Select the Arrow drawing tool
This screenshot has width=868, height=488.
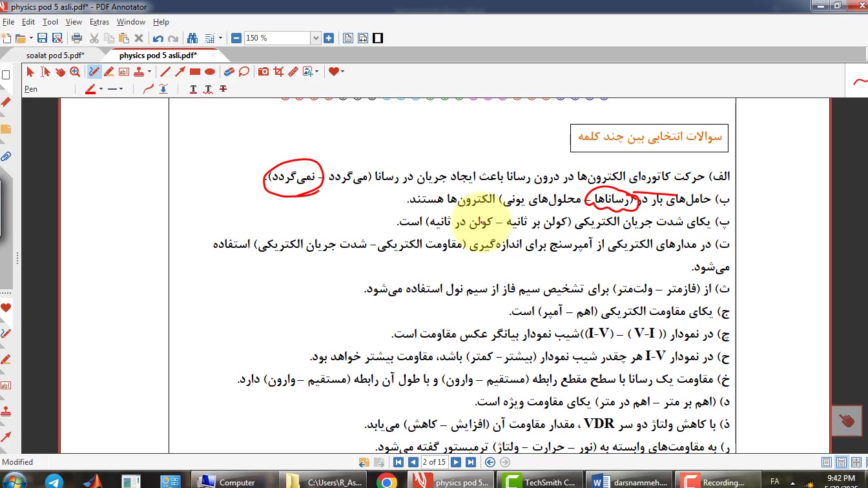click(180, 72)
